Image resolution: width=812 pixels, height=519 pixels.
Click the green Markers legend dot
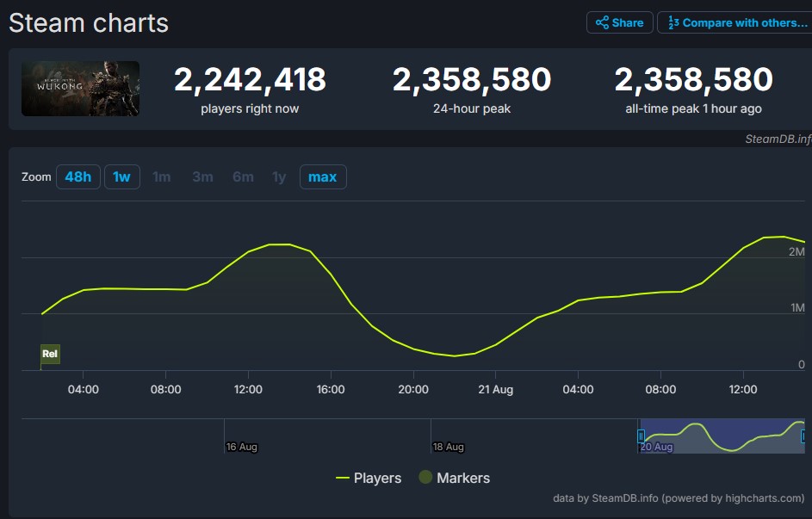pyautogui.click(x=425, y=478)
